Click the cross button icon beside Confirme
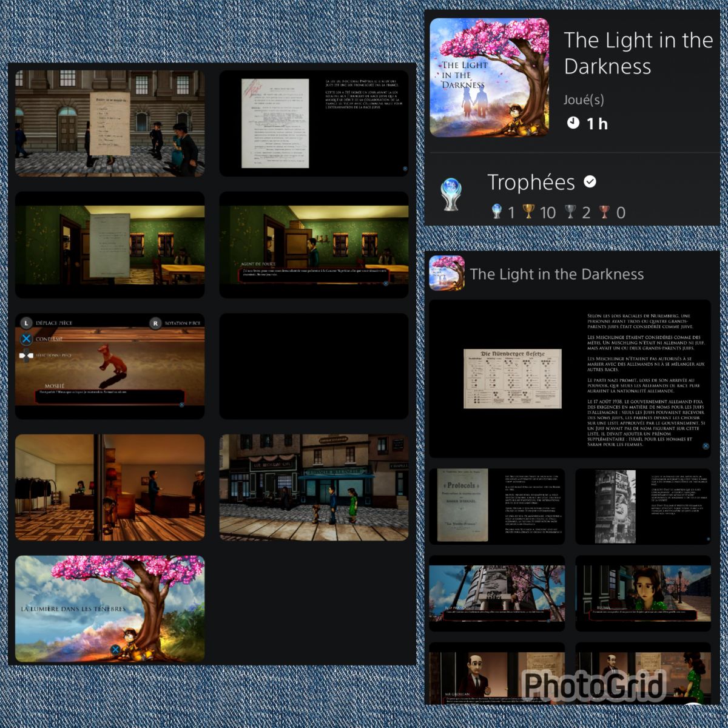Image resolution: width=728 pixels, height=728 pixels. (x=26, y=339)
